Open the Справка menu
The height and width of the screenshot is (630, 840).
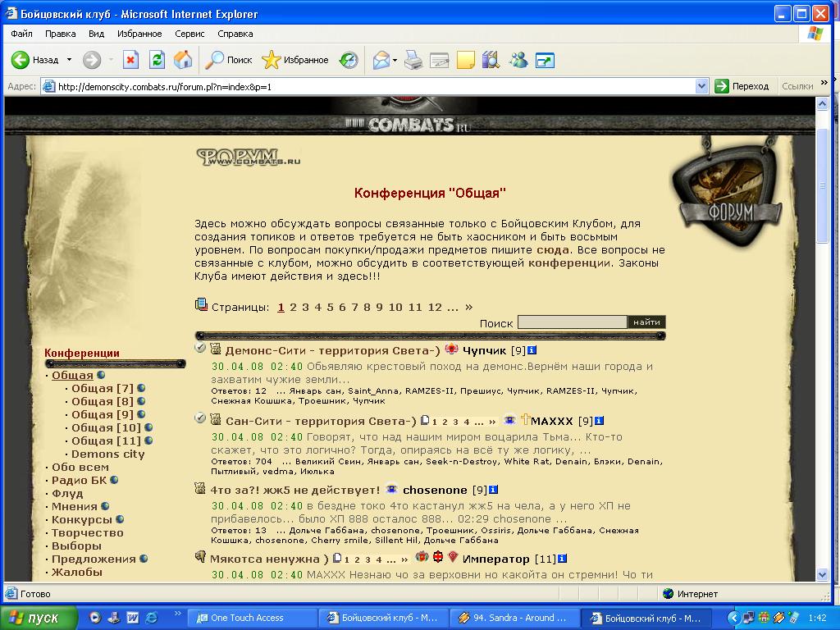[x=235, y=34]
